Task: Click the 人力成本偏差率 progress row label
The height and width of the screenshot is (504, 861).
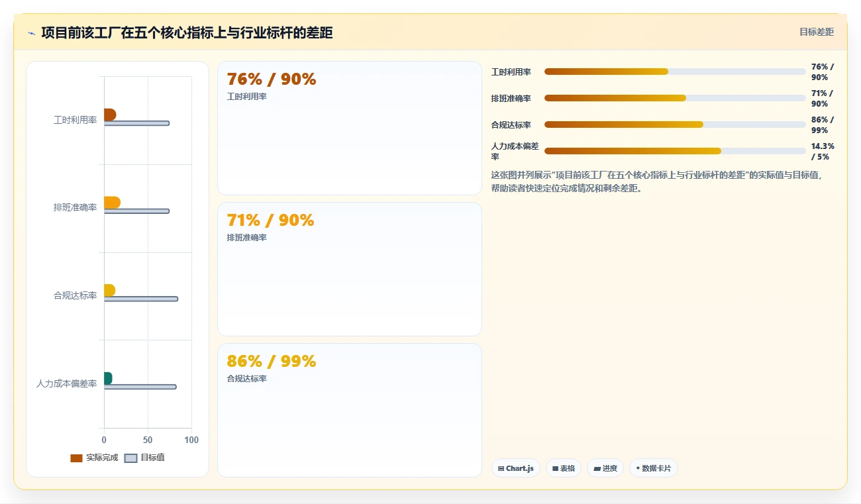Action: pos(515,151)
